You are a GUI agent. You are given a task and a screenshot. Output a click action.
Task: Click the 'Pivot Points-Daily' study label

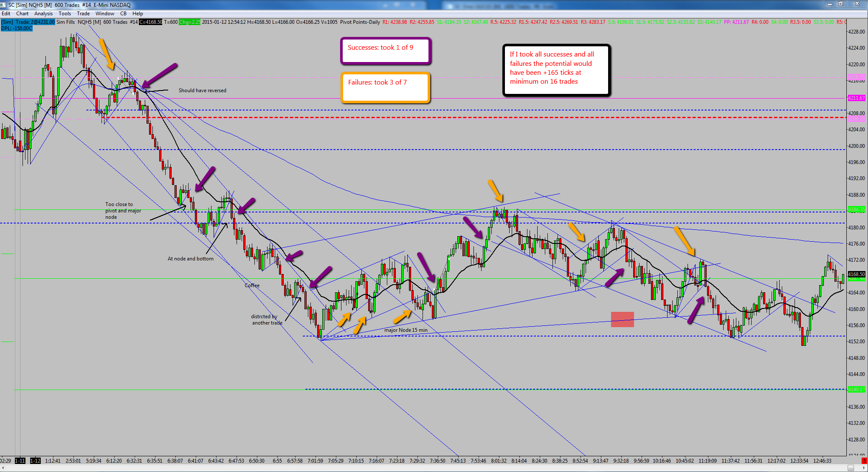pos(360,22)
